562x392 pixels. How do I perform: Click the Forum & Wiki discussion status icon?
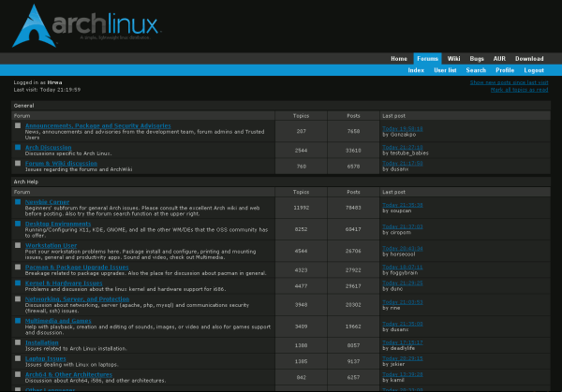coord(18,163)
